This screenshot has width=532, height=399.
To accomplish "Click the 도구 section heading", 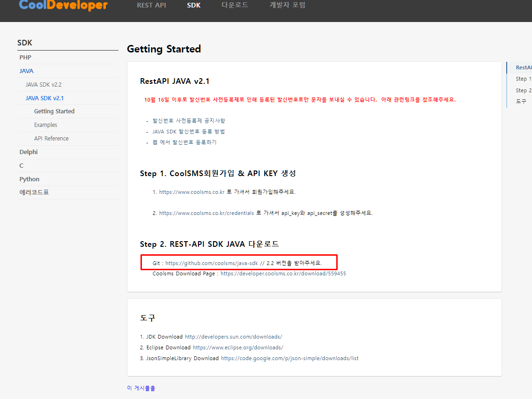I will tap(148, 318).
